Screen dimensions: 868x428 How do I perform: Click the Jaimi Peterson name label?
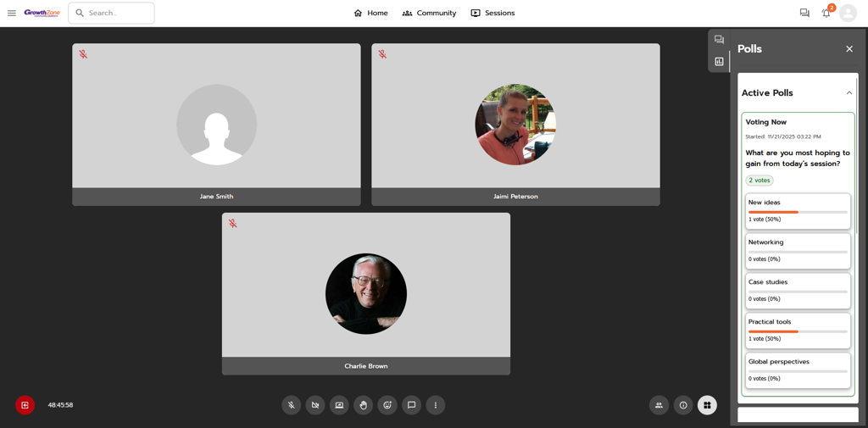tap(515, 197)
